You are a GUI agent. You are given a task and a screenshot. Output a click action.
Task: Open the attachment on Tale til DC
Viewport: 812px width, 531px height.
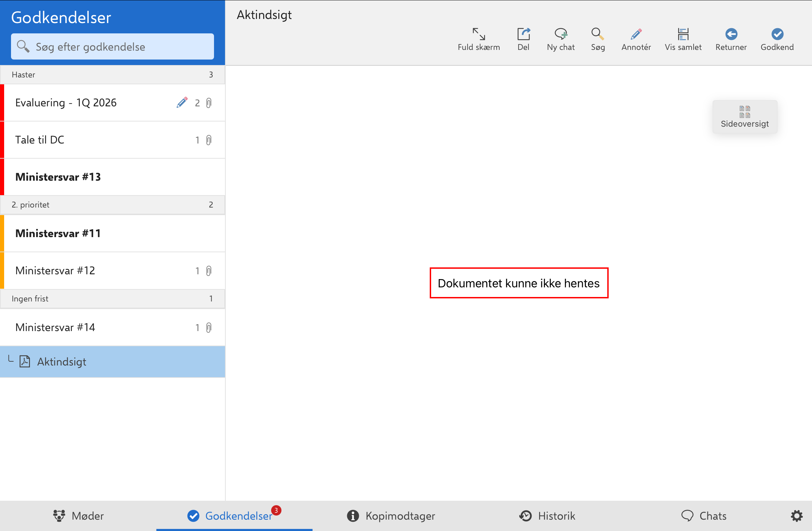coord(209,140)
